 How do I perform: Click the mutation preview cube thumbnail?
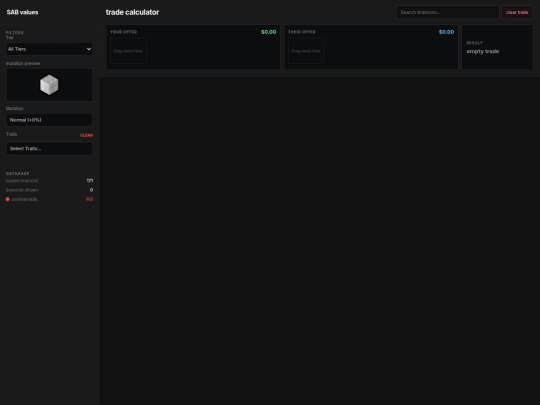(49, 85)
